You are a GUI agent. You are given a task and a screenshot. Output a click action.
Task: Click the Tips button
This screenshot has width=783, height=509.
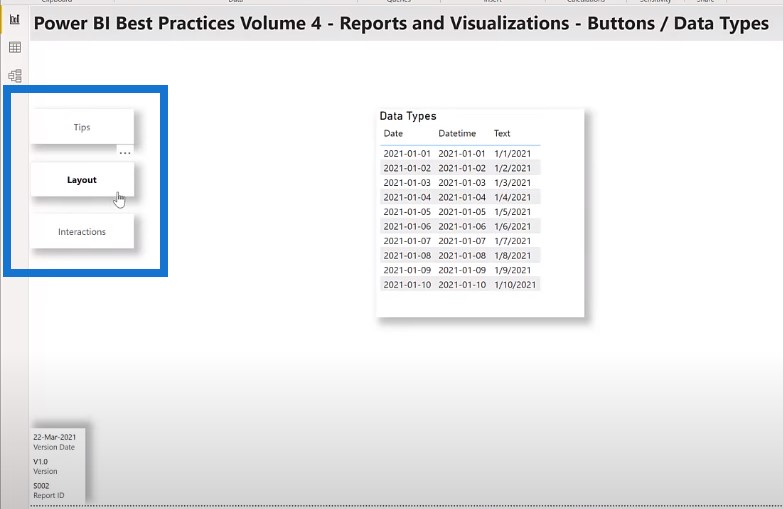[82, 127]
